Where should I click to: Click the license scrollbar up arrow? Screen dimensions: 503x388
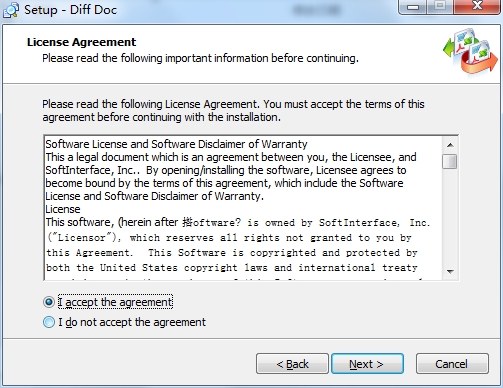click(450, 145)
